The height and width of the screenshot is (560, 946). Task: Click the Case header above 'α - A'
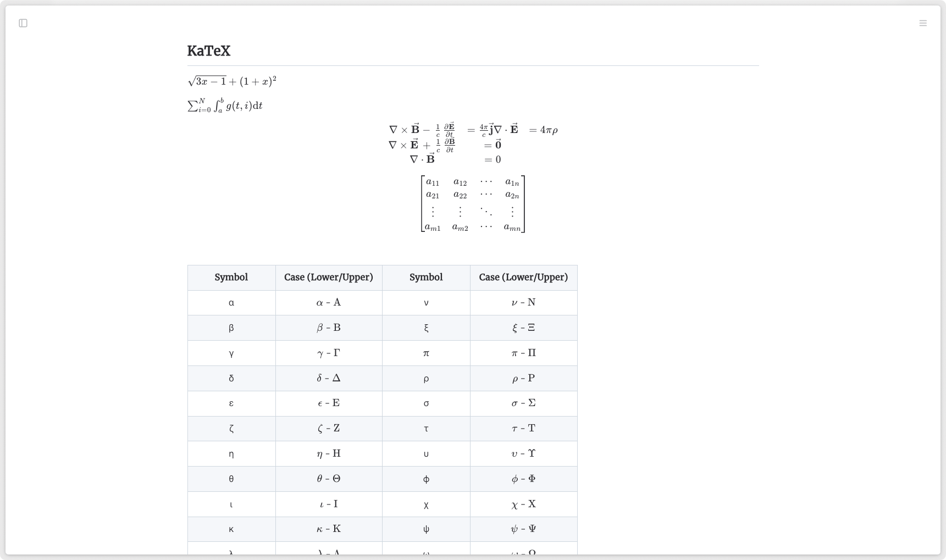click(x=329, y=278)
